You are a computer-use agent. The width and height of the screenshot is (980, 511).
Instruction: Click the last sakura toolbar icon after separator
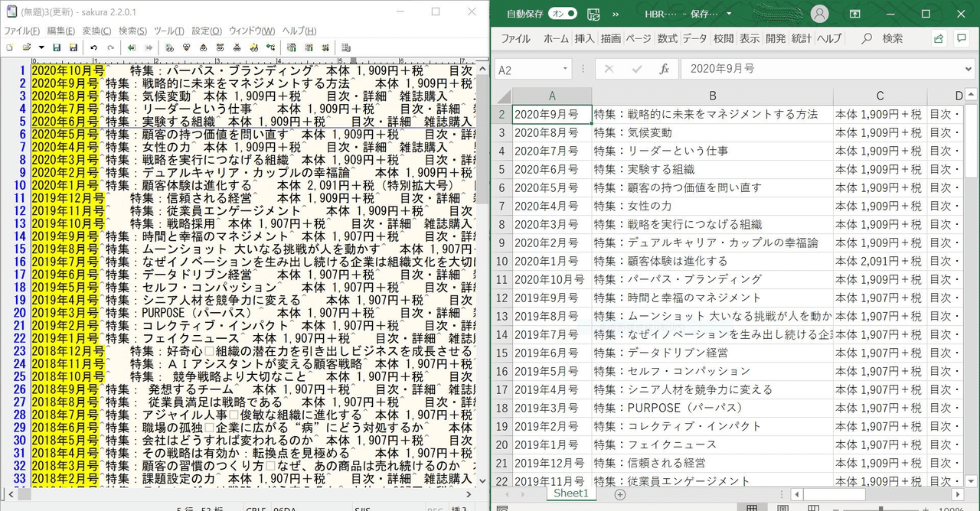click(346, 47)
